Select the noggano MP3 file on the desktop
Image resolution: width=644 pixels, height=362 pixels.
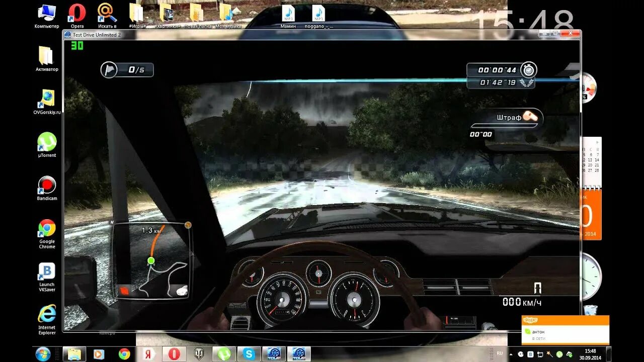(318, 16)
